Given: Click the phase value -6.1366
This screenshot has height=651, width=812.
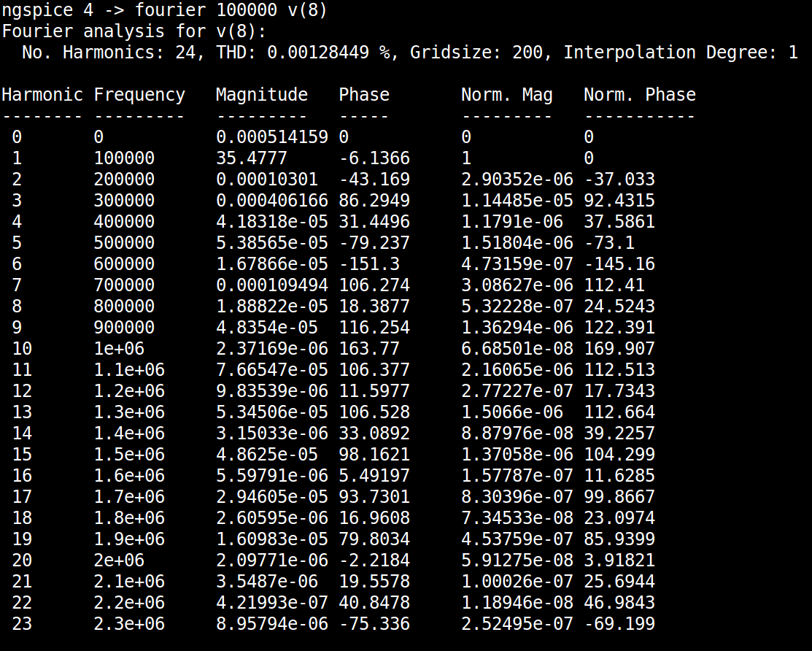Looking at the screenshot, I should coord(374,158).
